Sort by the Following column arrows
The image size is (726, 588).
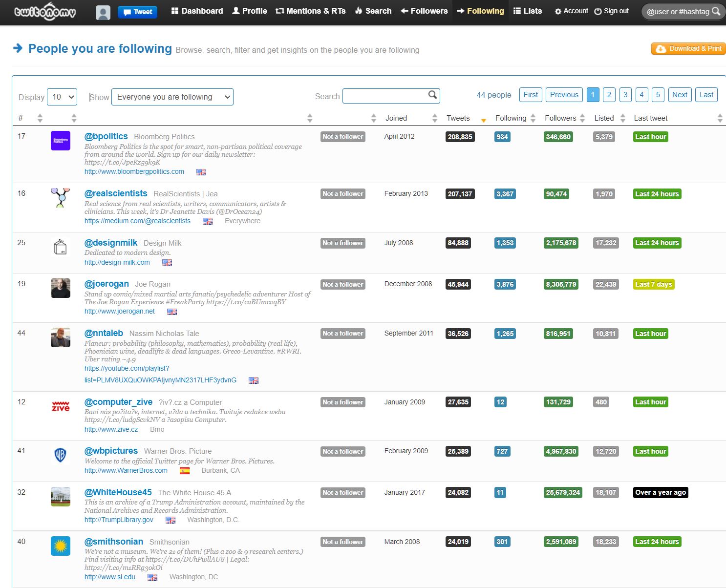click(533, 118)
